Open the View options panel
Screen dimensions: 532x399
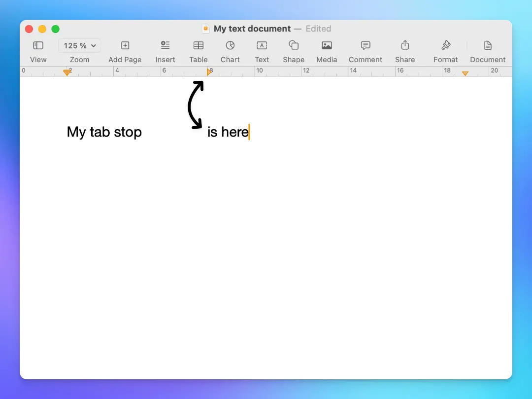tap(38, 49)
